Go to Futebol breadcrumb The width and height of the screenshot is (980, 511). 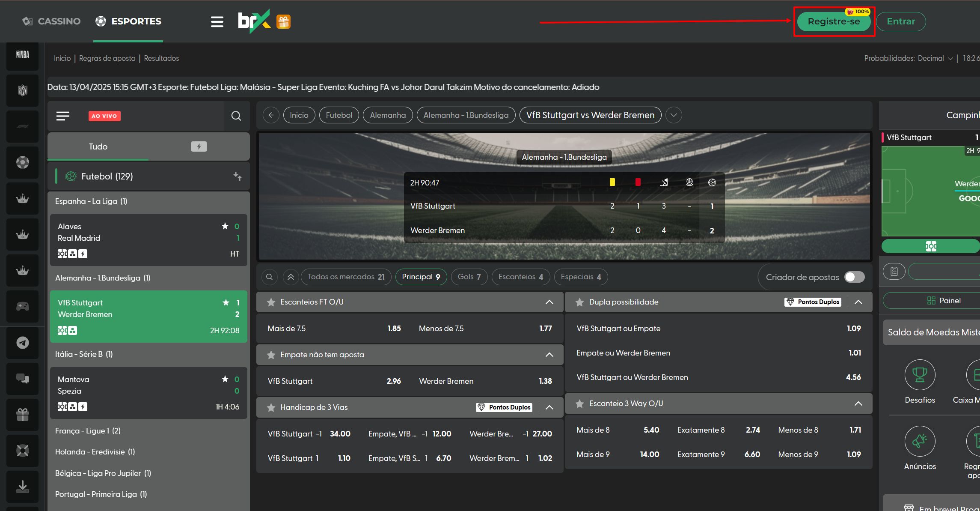pyautogui.click(x=339, y=115)
